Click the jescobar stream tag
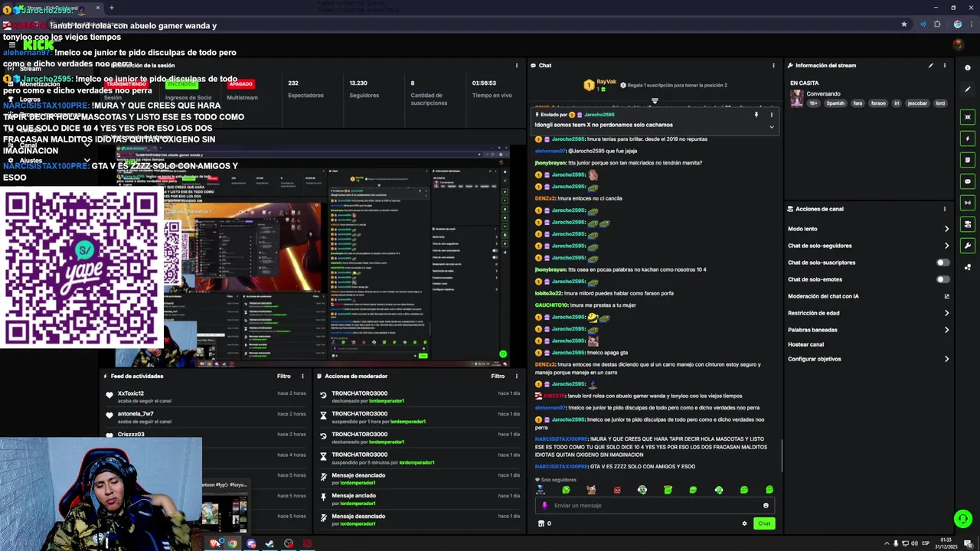 coord(917,103)
